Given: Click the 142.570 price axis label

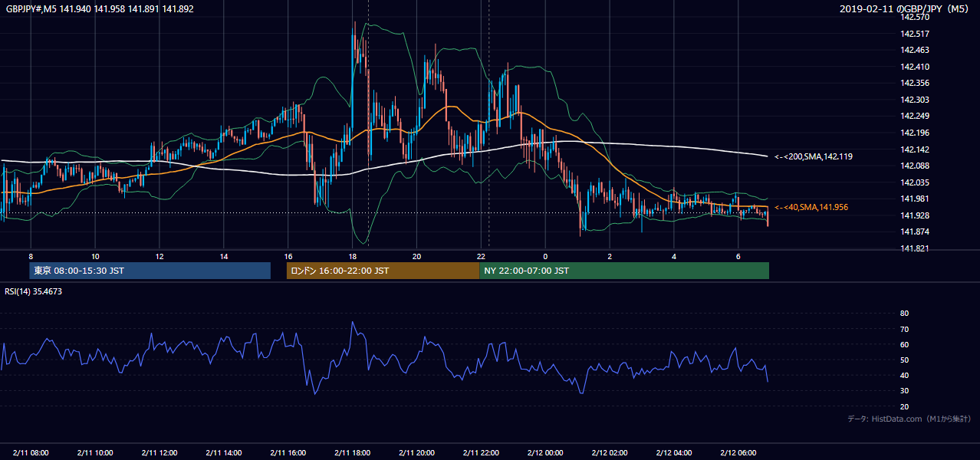Looking at the screenshot, I should click(x=914, y=17).
